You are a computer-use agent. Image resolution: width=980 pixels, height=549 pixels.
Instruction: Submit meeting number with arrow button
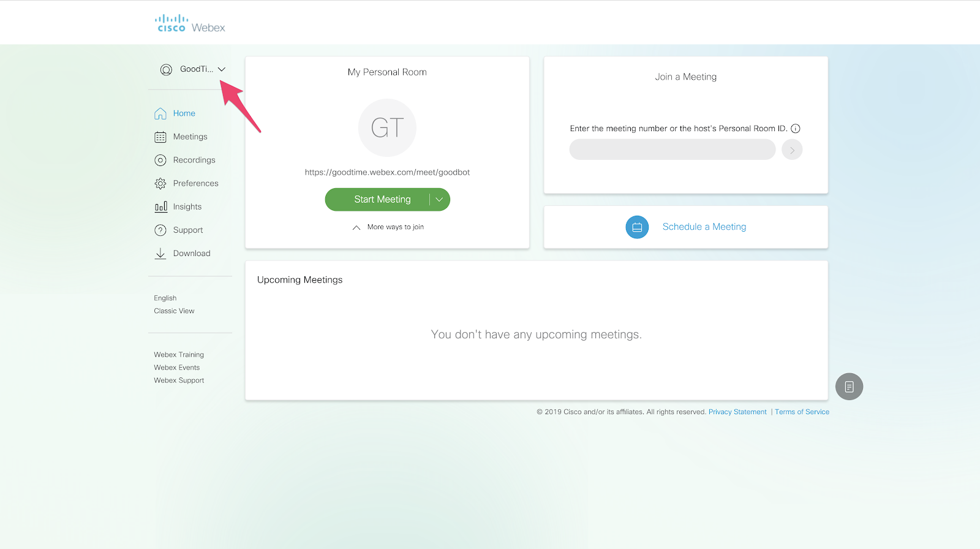[x=792, y=150]
